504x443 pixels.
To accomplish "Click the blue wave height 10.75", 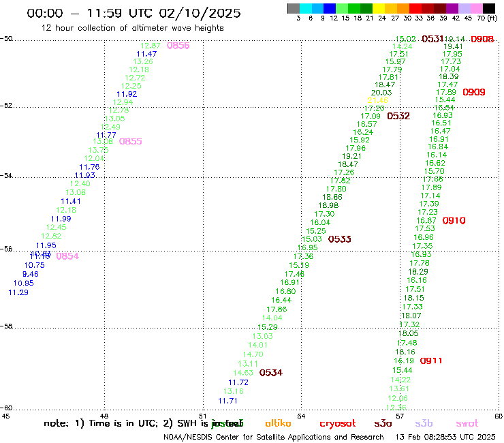I will (34, 265).
